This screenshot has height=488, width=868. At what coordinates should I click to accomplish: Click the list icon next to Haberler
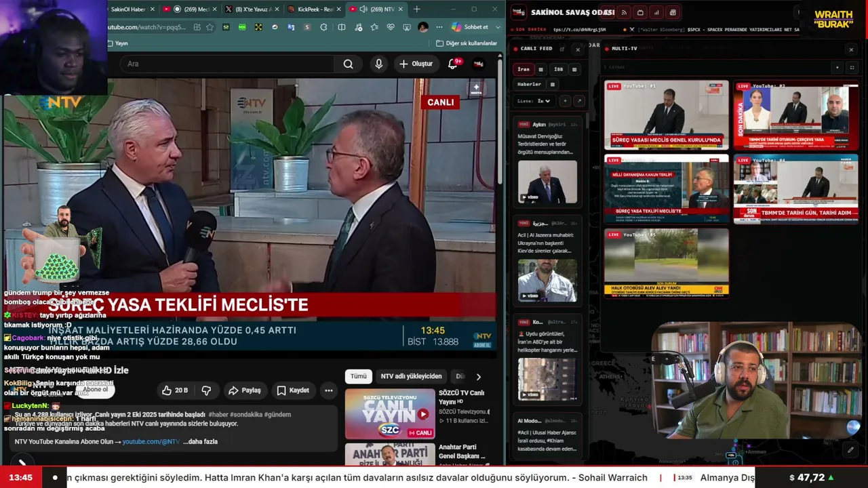coord(553,85)
